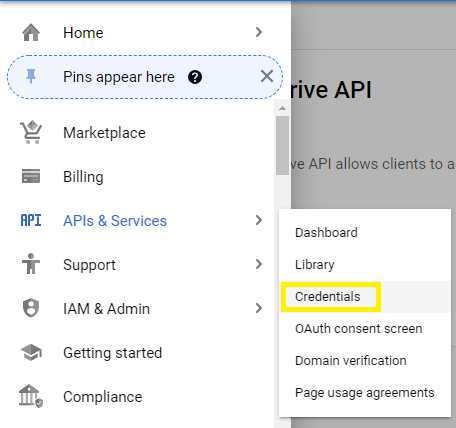
Task: Dismiss the Pins appear here banner
Action: click(267, 77)
